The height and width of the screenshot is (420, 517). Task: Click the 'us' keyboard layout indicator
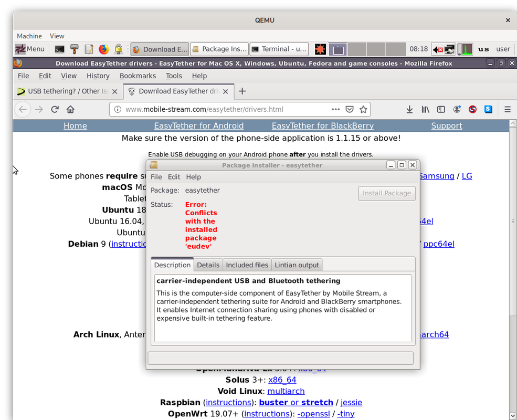tap(483, 49)
